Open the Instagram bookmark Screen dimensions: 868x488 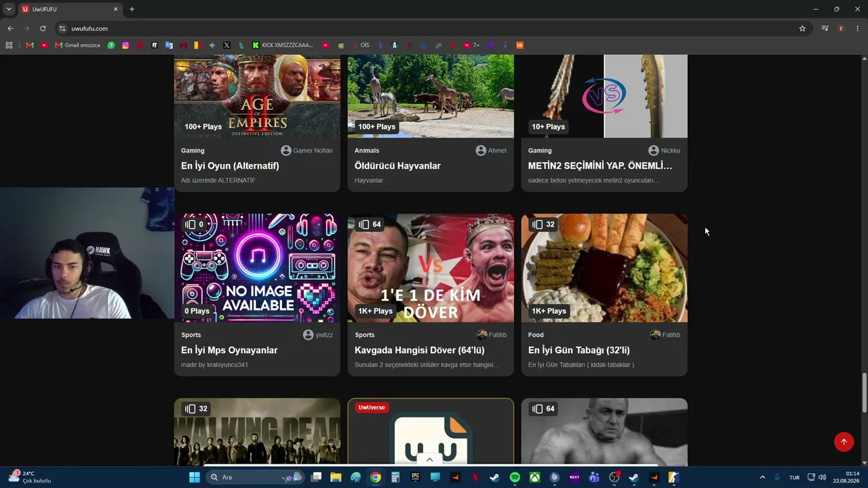[x=125, y=45]
